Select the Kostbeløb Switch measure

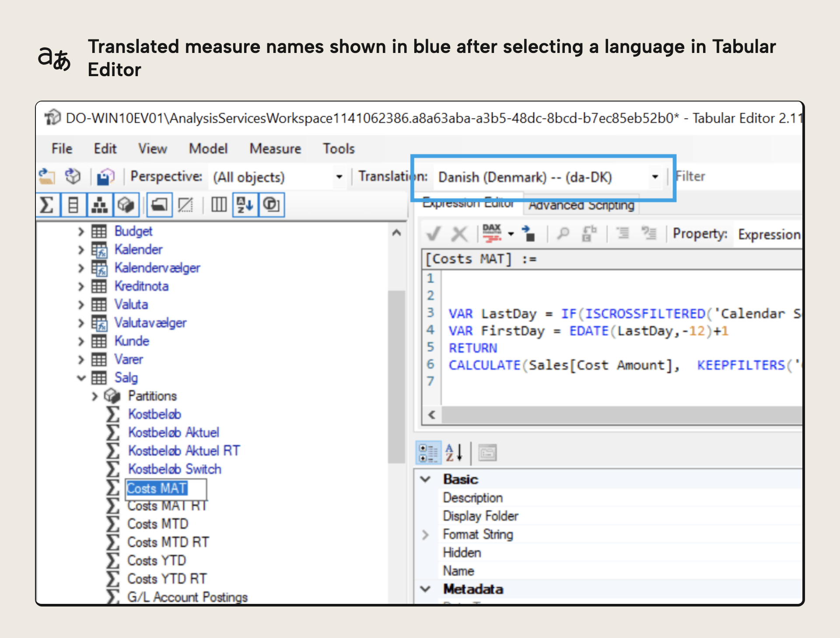[x=175, y=469]
